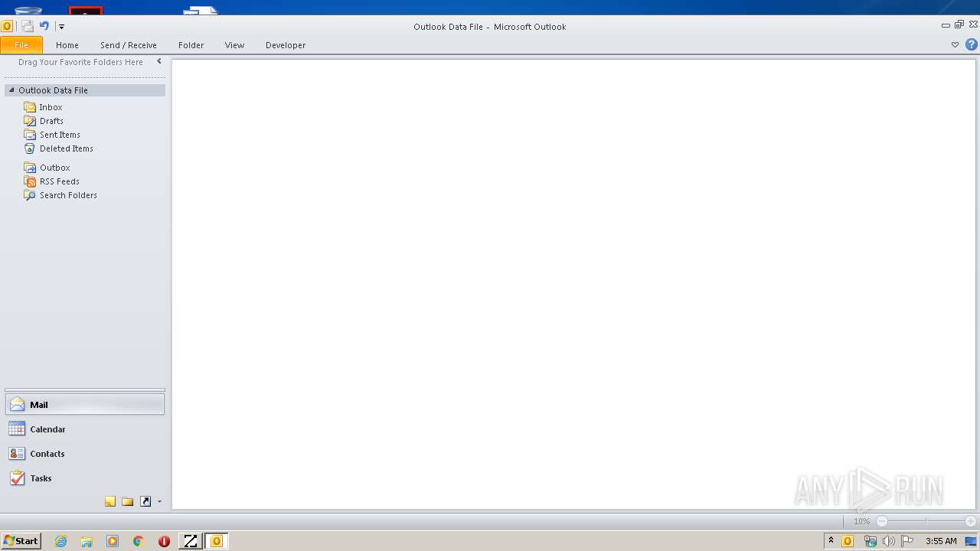Launch Google Chrome from taskbar

[138, 541]
